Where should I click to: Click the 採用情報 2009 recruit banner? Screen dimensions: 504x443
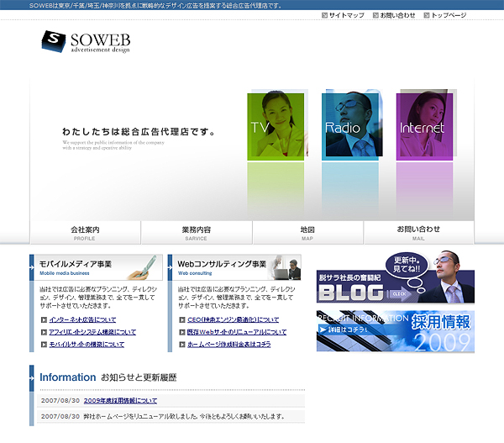coord(395,331)
